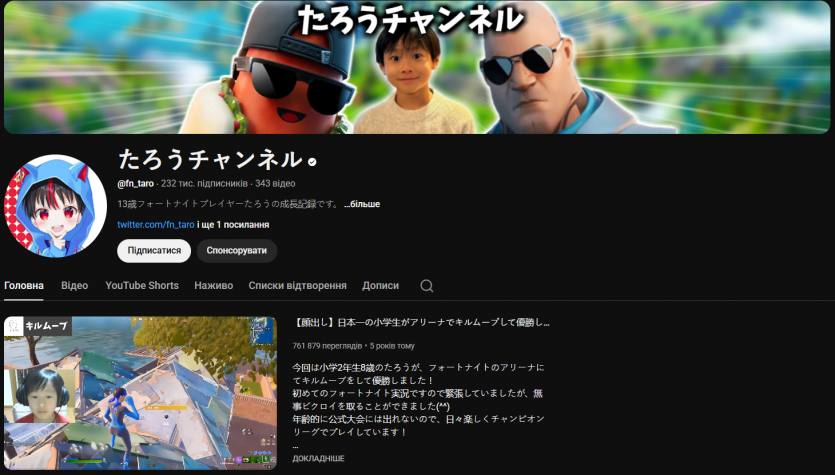Click the @fn_taro channel handle
835x475 pixels.
point(136,184)
